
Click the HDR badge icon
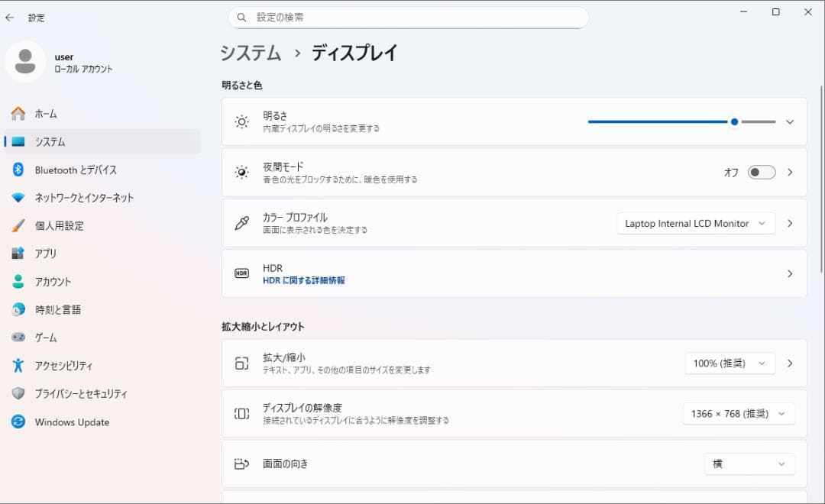(x=242, y=273)
